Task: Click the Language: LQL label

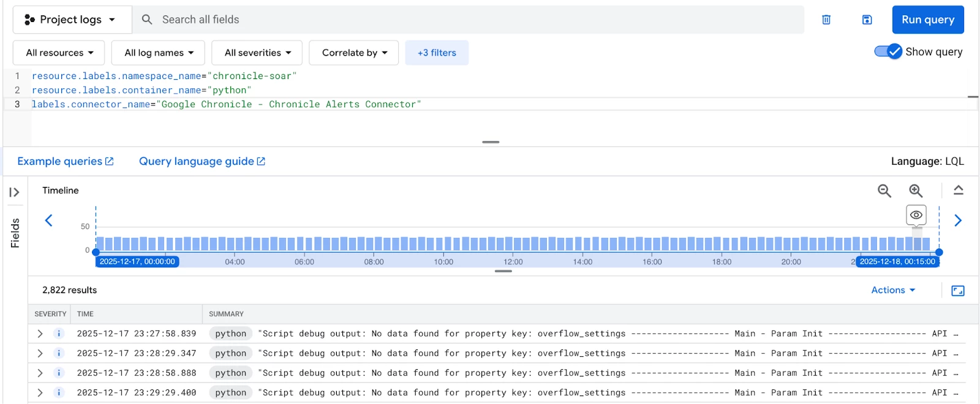Action: click(x=927, y=161)
